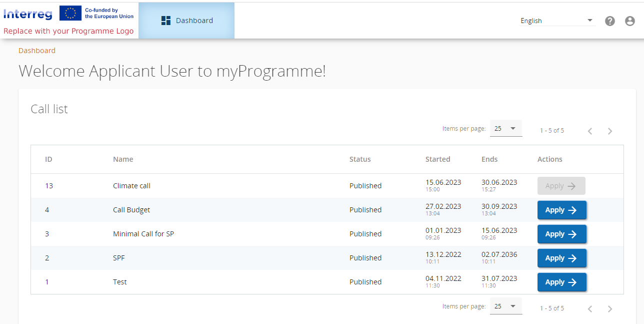The width and height of the screenshot is (644, 324).
Task: Open the English language dropdown
Action: click(x=556, y=21)
